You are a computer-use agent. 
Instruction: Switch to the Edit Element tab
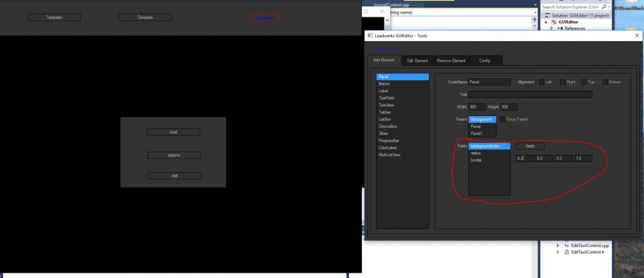click(417, 61)
